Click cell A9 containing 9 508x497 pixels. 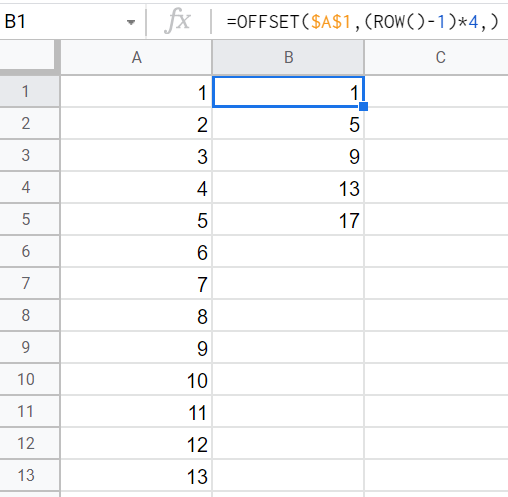(136, 347)
